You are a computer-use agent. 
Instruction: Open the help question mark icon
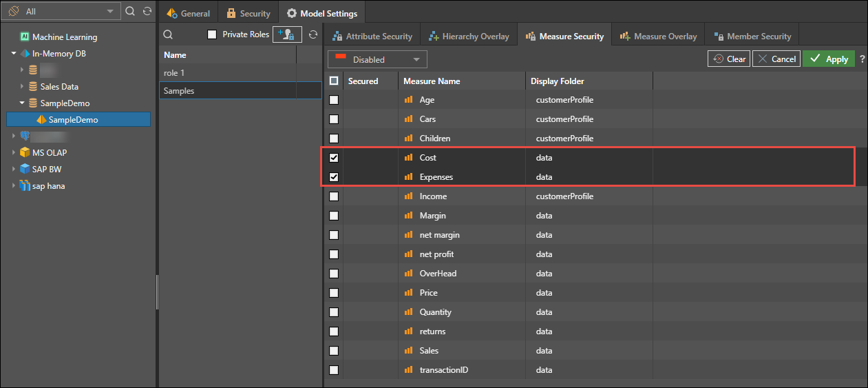tap(862, 59)
